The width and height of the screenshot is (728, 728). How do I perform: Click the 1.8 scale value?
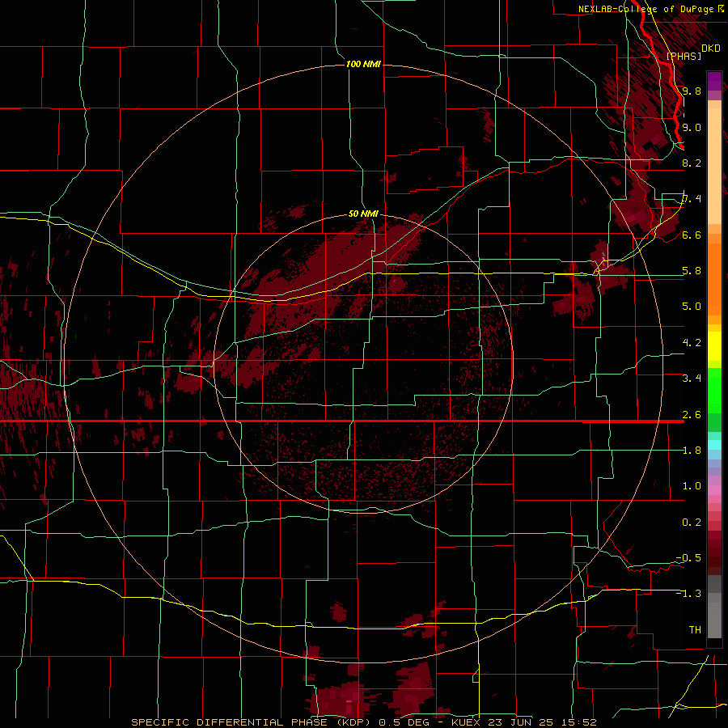(692, 450)
